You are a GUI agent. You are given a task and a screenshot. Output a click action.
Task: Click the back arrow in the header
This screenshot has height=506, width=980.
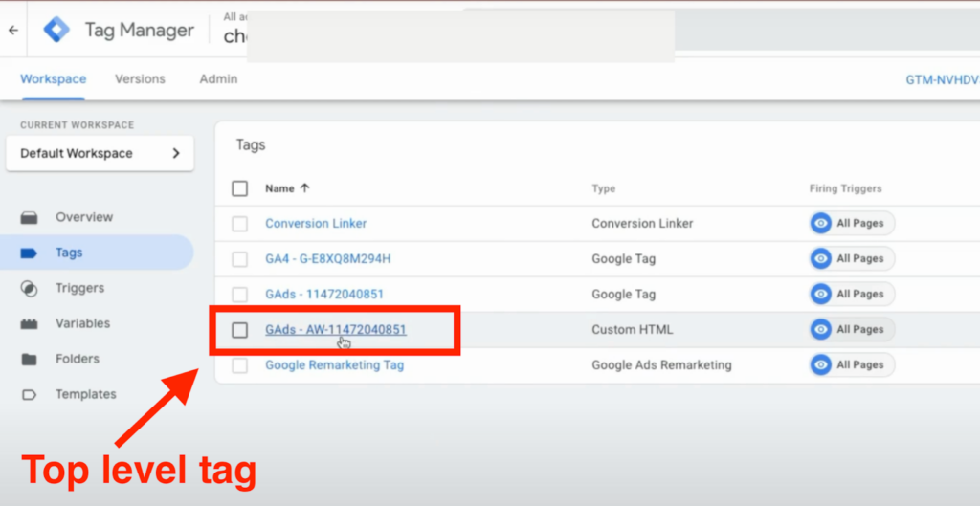[13, 30]
